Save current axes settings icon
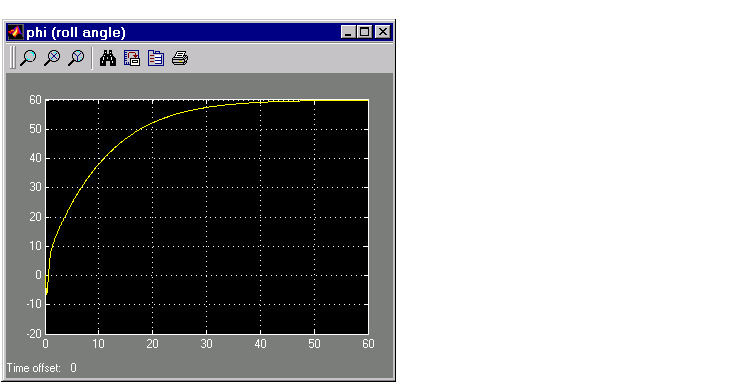Viewport: 750px width, 384px height. point(132,58)
